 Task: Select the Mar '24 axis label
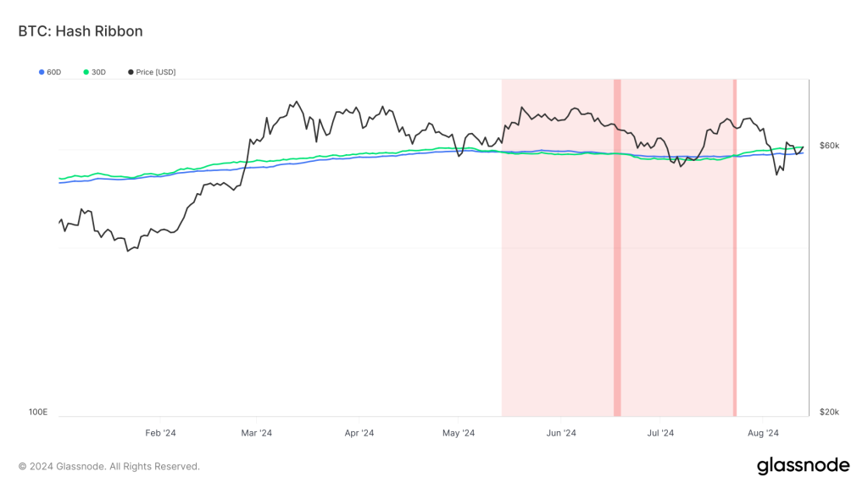pos(257,433)
